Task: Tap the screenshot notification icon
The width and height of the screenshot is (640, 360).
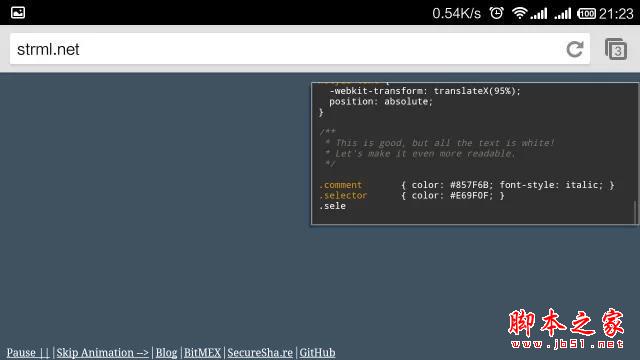Action: point(18,13)
